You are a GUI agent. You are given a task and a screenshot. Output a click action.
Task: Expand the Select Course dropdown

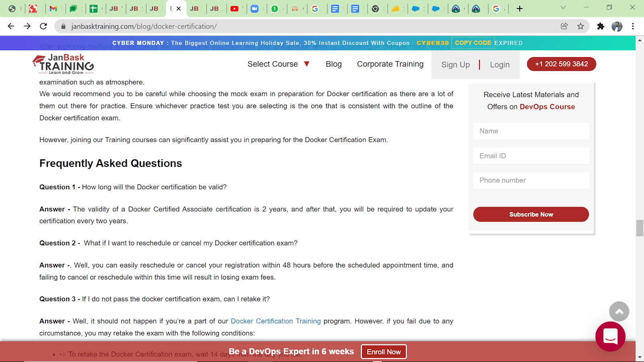(278, 64)
